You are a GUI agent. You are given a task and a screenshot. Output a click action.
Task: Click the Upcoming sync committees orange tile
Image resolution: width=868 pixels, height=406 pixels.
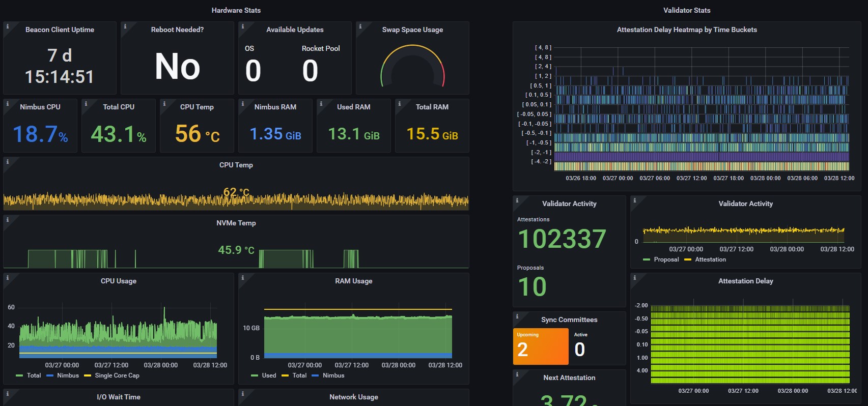(x=540, y=346)
